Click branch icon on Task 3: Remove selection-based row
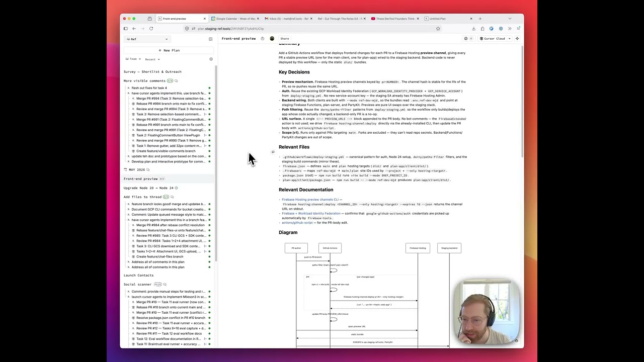Viewport: 644px width, 362px height. click(204, 114)
